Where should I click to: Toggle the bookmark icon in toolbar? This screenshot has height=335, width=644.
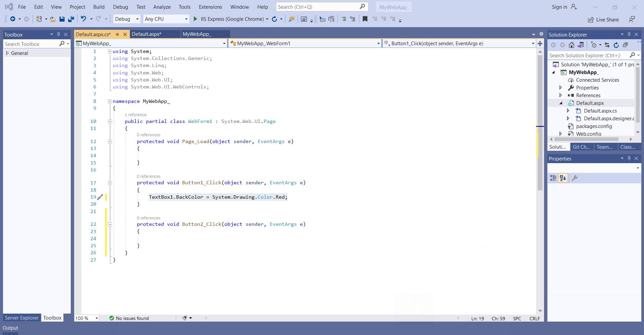pyautogui.click(x=365, y=19)
